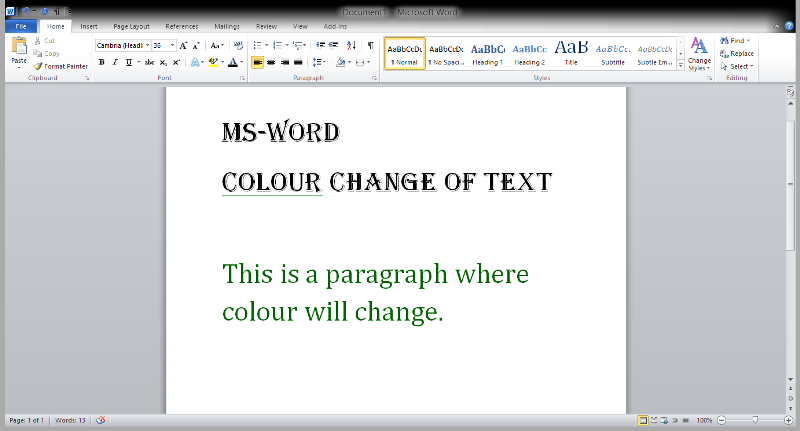
Task: Switch to the Review tab
Action: (266, 26)
